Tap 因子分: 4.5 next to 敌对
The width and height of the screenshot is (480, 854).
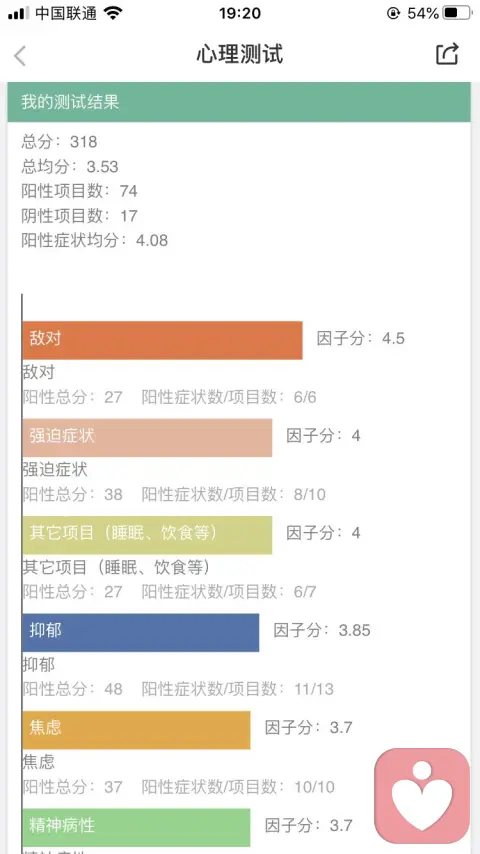(361, 339)
